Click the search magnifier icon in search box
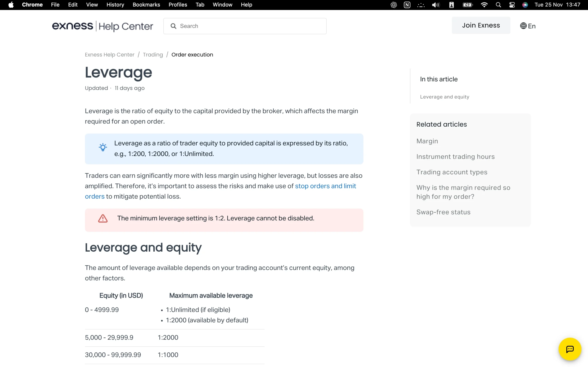 173,26
